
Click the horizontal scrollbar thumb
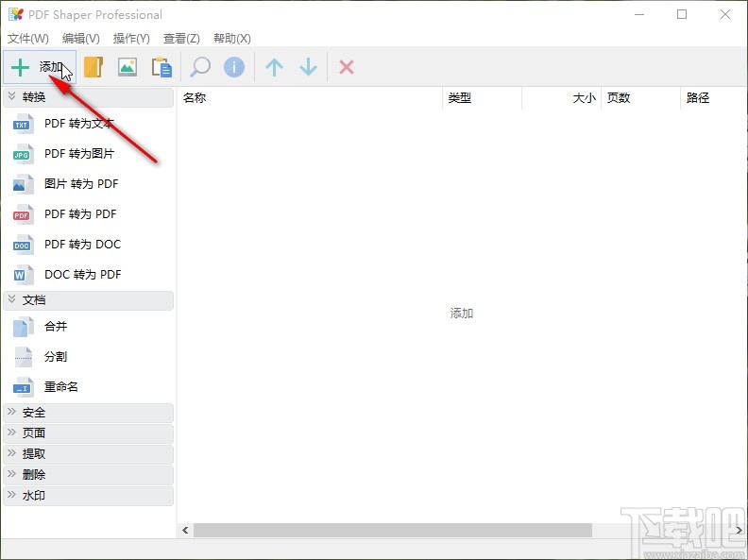[393, 531]
